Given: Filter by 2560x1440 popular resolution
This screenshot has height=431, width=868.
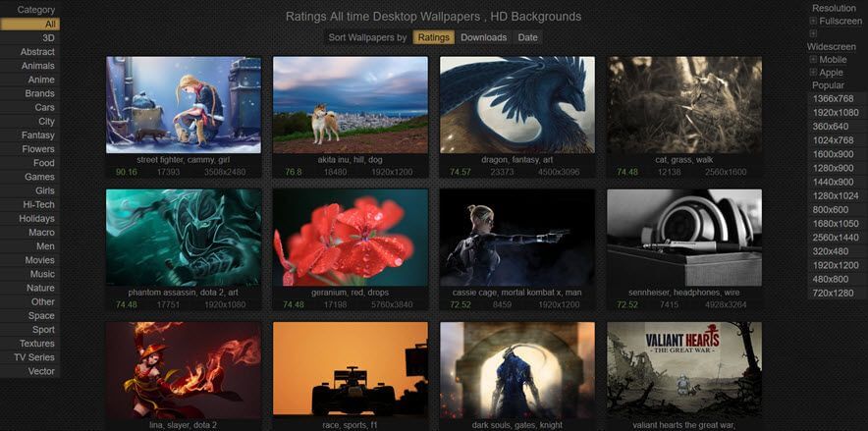Looking at the screenshot, I should pyautogui.click(x=837, y=238).
